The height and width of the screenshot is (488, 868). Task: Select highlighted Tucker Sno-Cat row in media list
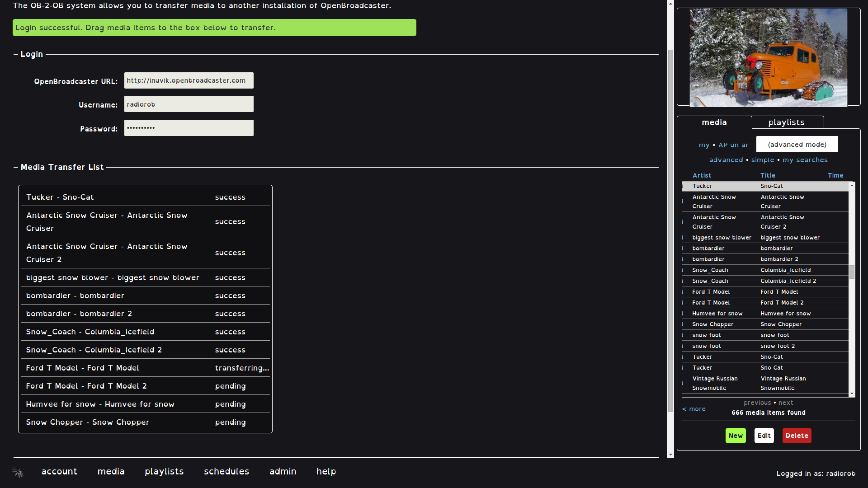point(765,186)
